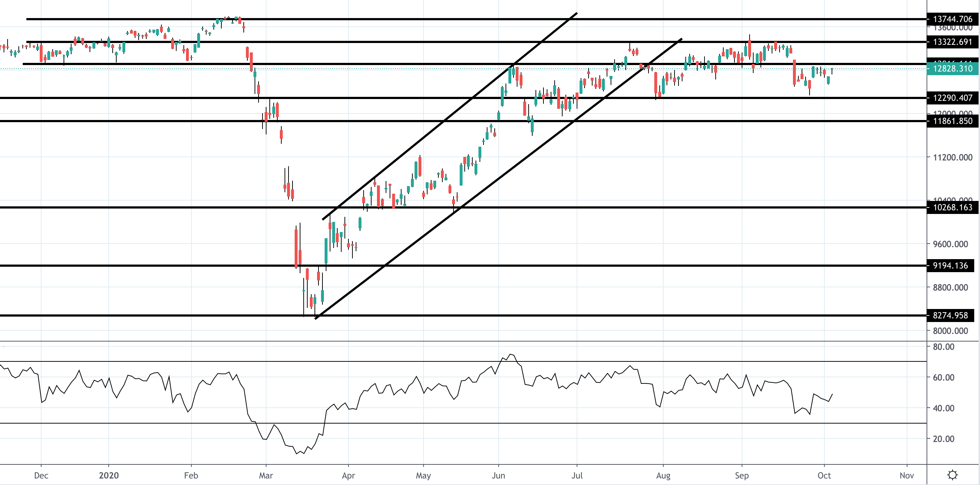Click the Nov label on time axis
The width and height of the screenshot is (980, 485).
coord(907,476)
